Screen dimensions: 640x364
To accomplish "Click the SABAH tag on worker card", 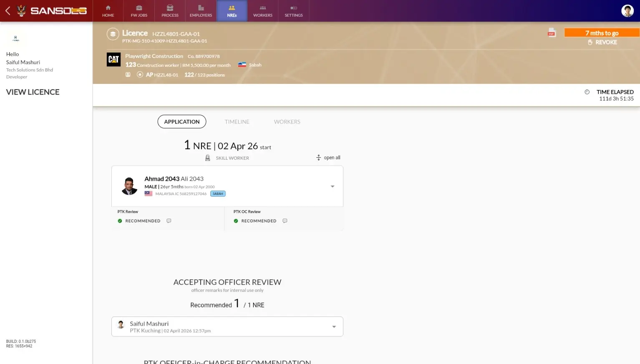I will click(218, 194).
